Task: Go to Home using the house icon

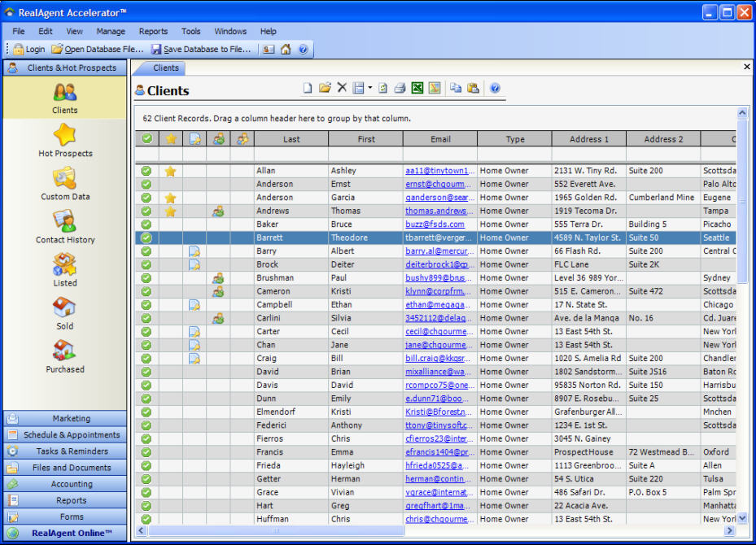Action: [x=286, y=49]
